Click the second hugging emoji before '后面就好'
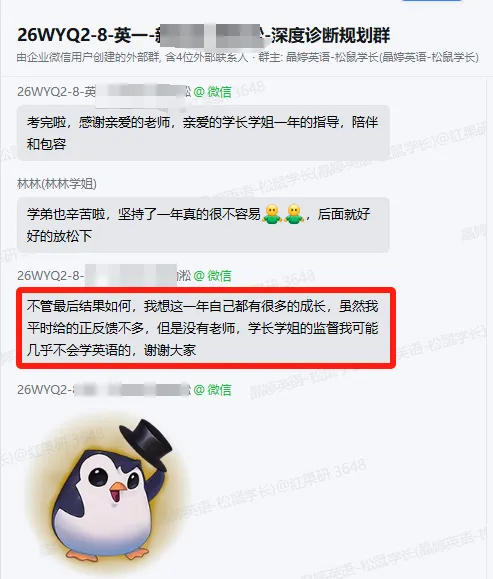The height and width of the screenshot is (579, 493). point(294,214)
